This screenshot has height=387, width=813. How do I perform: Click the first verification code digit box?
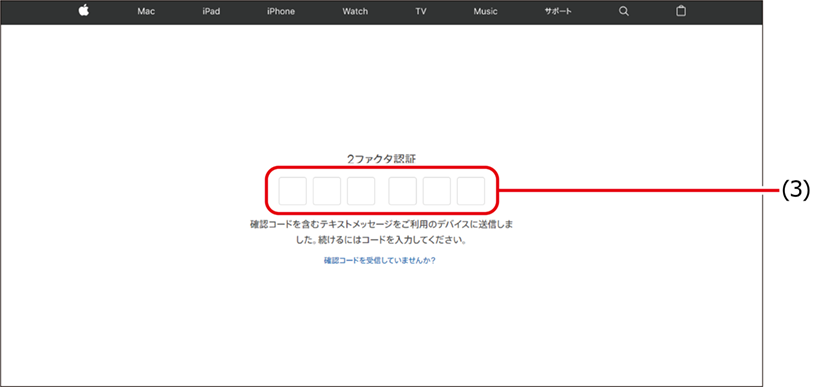coord(292,191)
